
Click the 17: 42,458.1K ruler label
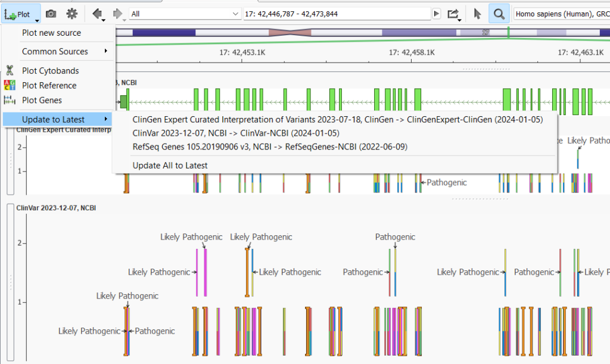pyautogui.click(x=412, y=52)
